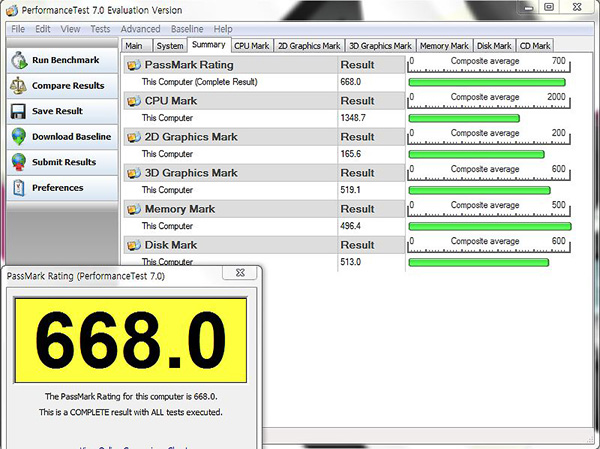Click the Submit Results globe ribbon icon
The height and width of the screenshot is (449, 600).
tap(18, 162)
